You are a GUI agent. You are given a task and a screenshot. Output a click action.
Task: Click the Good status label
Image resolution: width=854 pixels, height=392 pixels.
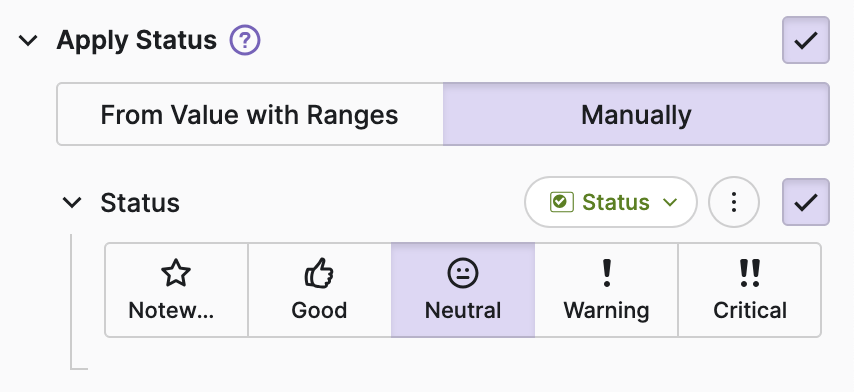319,310
